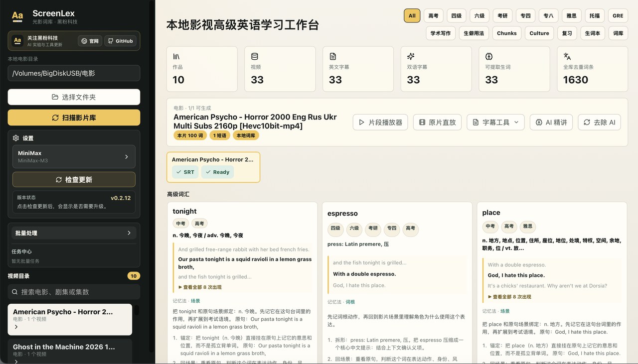Click 原片直放 play original film button

(x=437, y=122)
